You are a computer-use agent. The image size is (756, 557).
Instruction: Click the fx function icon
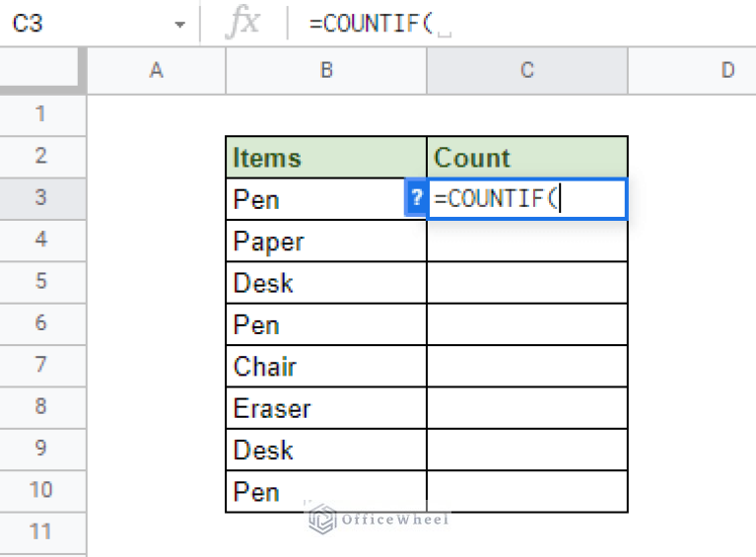[241, 23]
